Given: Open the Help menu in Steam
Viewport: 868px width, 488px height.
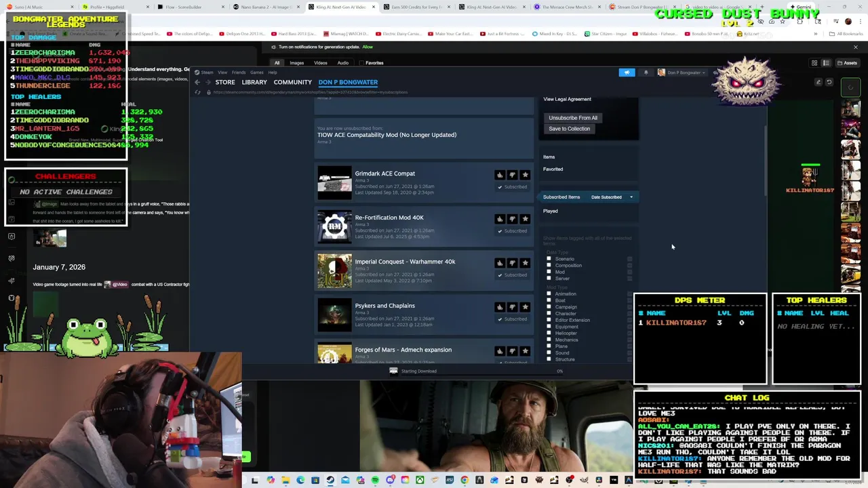Looking at the screenshot, I should point(272,73).
